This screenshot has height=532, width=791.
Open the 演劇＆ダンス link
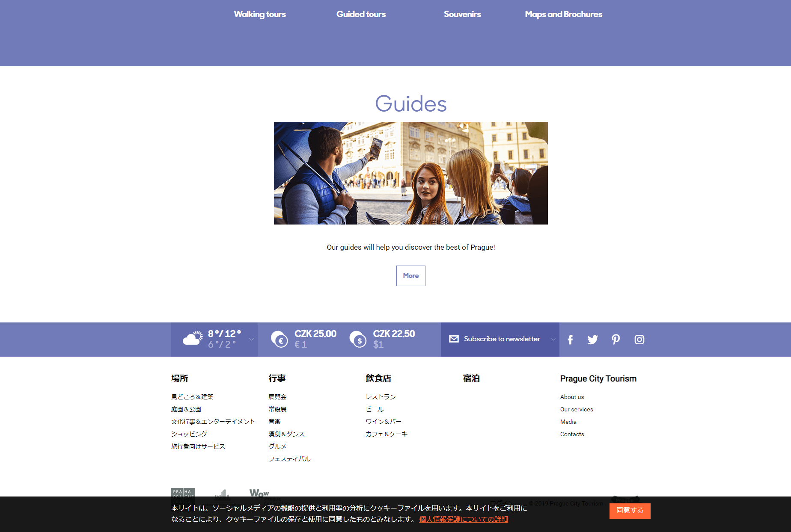(286, 434)
